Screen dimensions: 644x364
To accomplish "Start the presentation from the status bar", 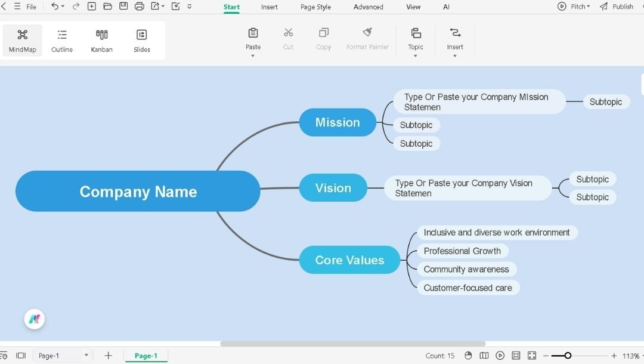I will (500, 355).
